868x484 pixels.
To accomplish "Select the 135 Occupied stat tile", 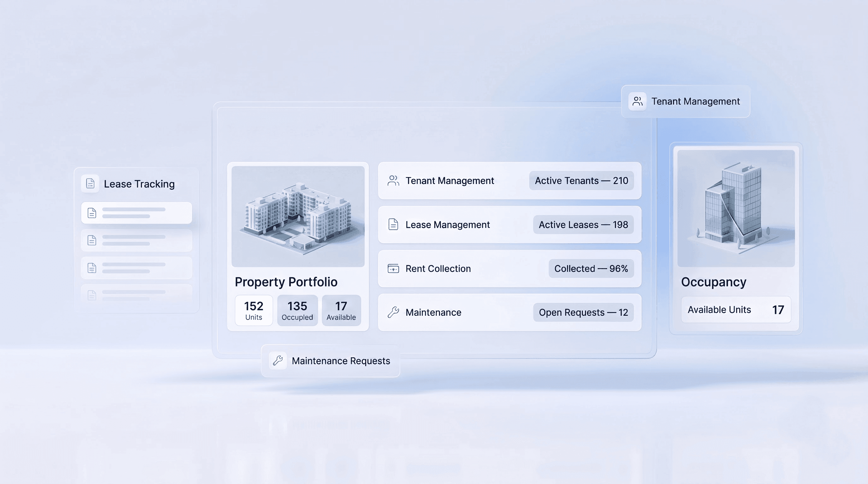I will coord(297,310).
